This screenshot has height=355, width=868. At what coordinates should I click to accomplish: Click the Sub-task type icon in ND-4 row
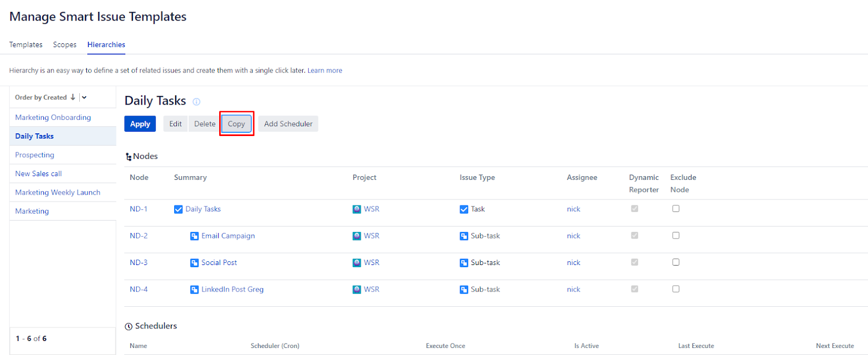[464, 289]
